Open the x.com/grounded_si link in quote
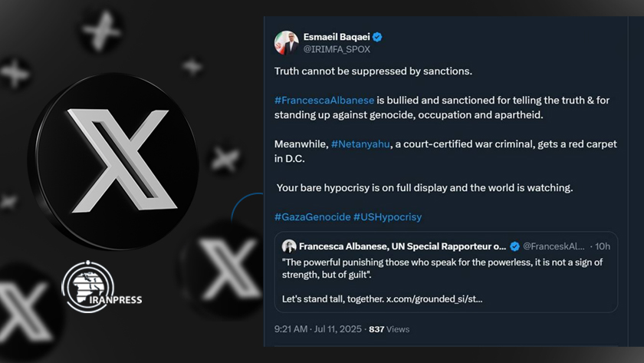The image size is (644, 363). [434, 299]
